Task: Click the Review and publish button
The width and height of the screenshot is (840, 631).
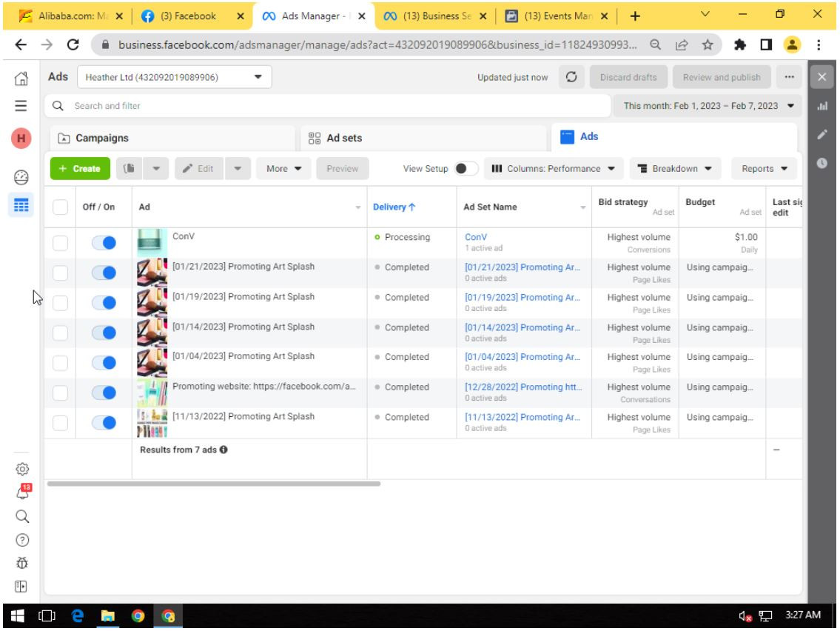Action: [x=722, y=77]
